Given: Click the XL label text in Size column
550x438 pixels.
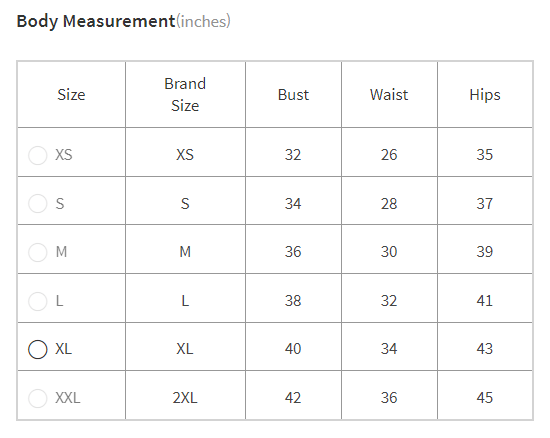Looking at the screenshot, I should (x=63, y=349).
